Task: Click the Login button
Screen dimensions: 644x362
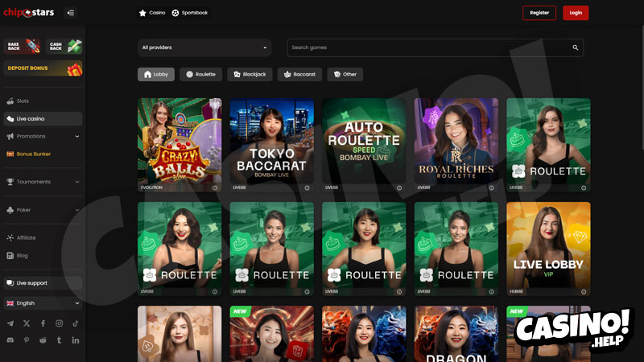Action: (576, 13)
